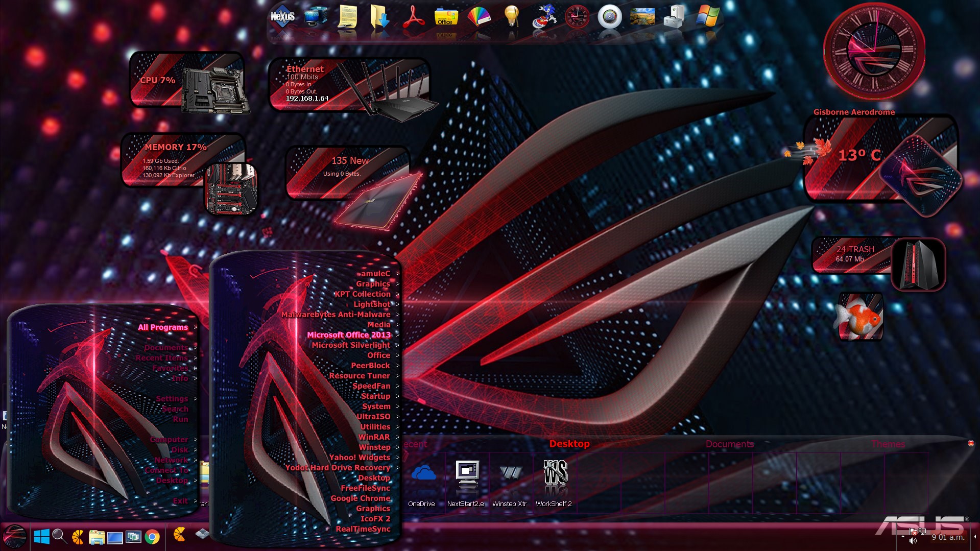This screenshot has width=980, height=551.
Task: Click Run in the start menu
Action: [180, 419]
